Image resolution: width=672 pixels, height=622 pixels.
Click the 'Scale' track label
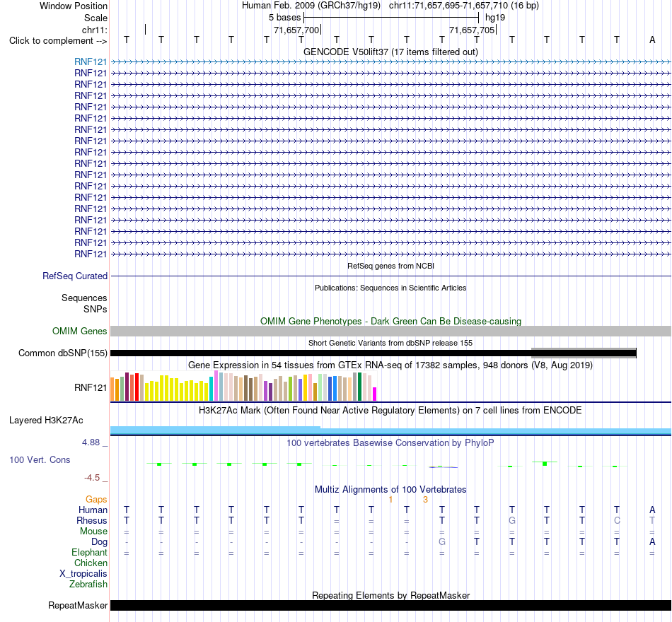95,18
